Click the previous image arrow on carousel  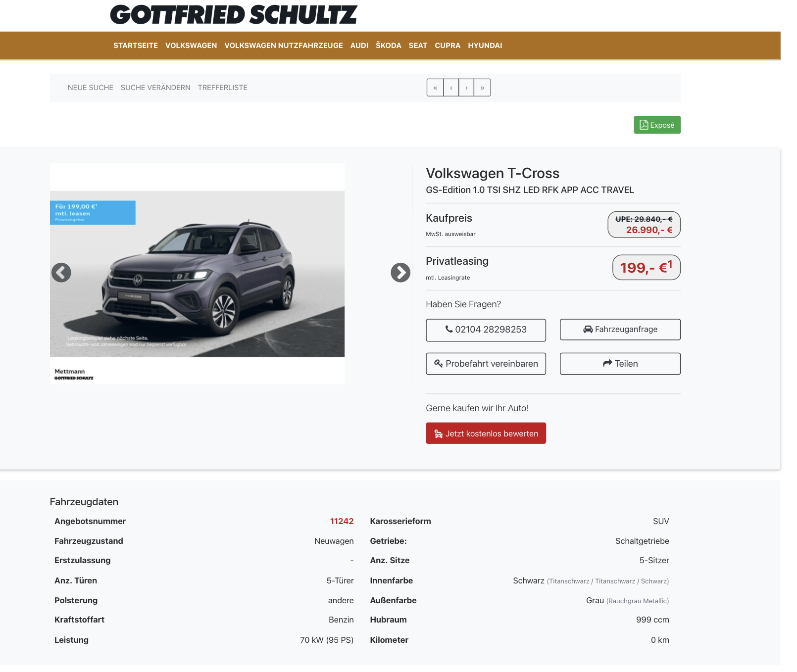pos(61,273)
